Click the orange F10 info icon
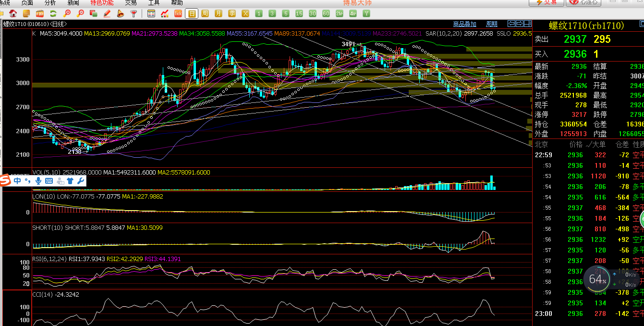This screenshot has height=326, width=644. (40, 13)
